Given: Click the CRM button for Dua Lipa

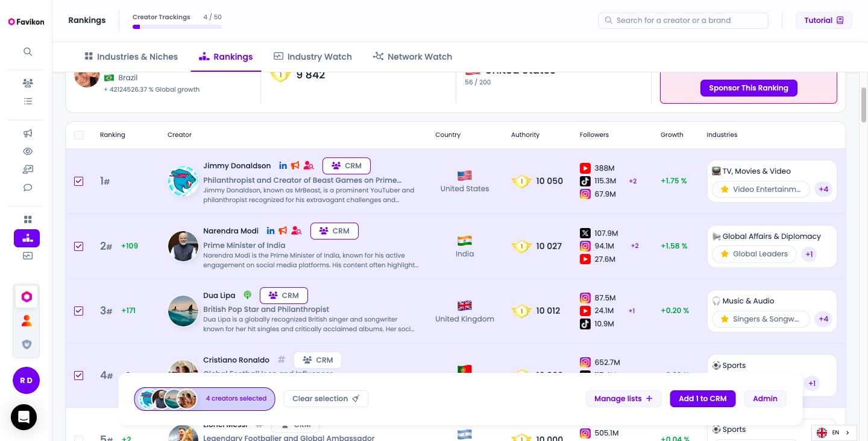Looking at the screenshot, I should (284, 296).
